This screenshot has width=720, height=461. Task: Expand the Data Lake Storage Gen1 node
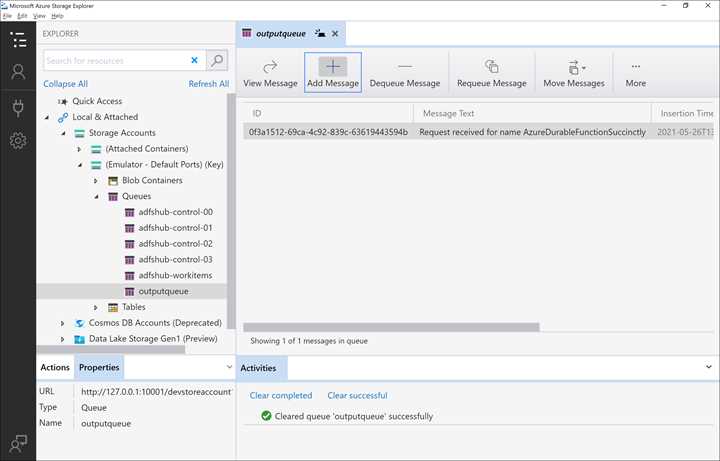pos(63,339)
